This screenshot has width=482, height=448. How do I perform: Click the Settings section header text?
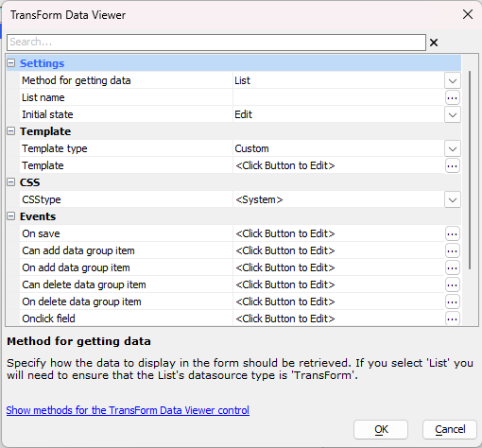click(43, 63)
